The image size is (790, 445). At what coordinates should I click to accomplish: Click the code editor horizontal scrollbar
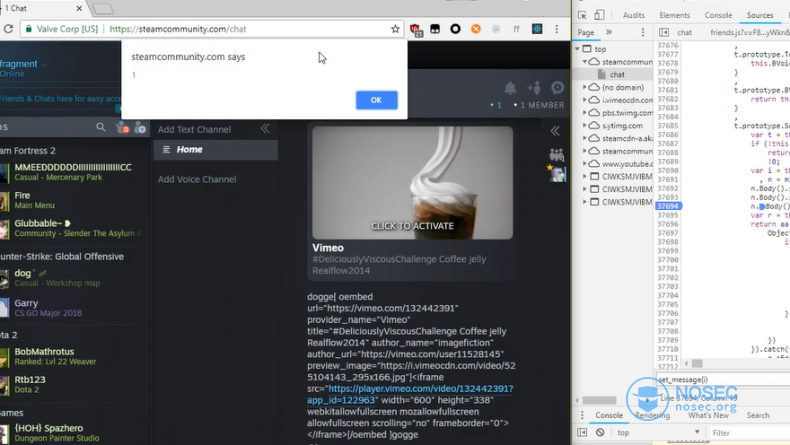pos(697,363)
